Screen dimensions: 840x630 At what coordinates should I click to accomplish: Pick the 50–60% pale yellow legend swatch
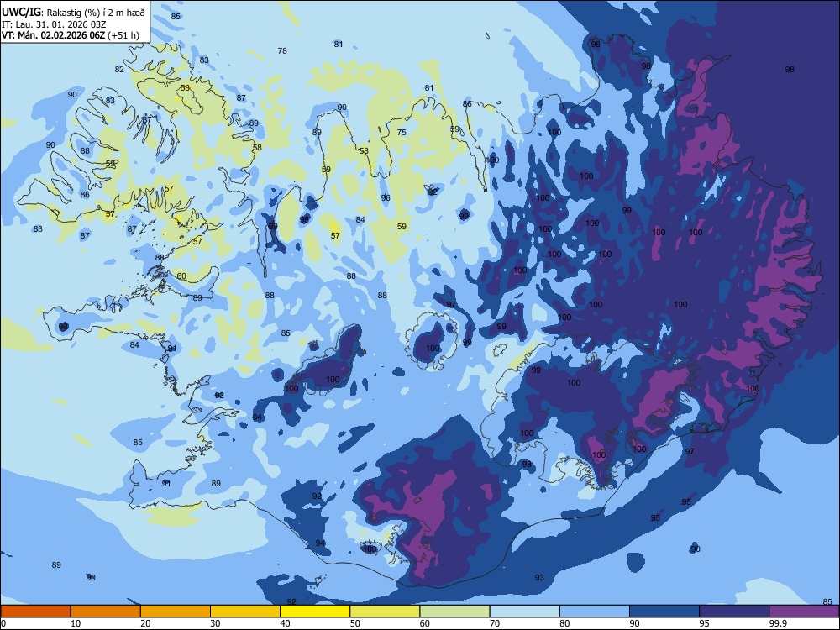coord(385,612)
